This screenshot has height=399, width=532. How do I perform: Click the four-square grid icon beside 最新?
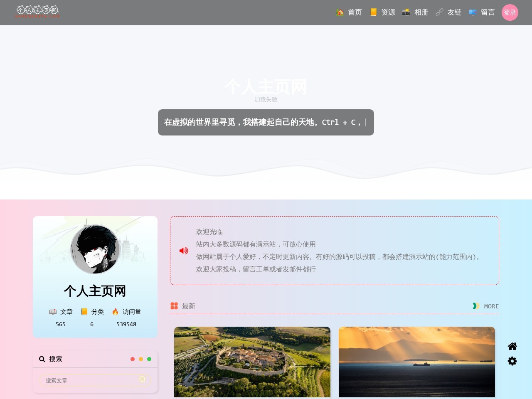[174, 306]
